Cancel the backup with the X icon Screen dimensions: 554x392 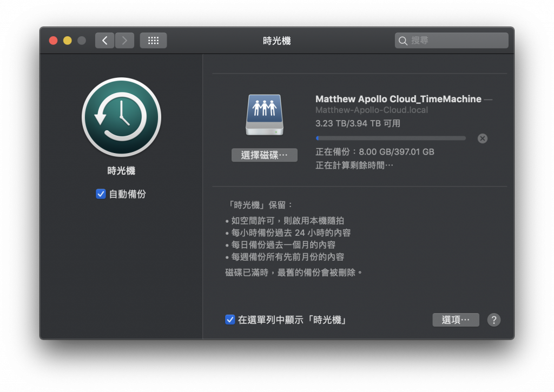tap(482, 138)
